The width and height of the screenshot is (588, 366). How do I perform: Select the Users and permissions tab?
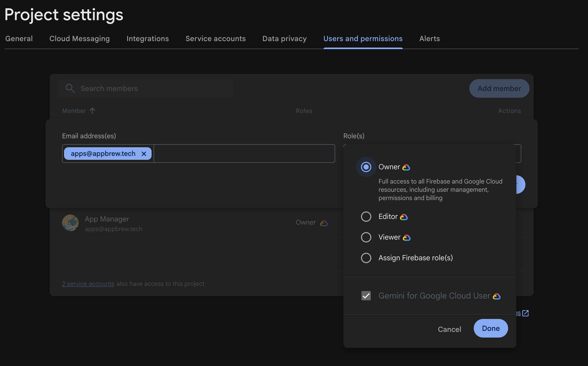tap(363, 39)
